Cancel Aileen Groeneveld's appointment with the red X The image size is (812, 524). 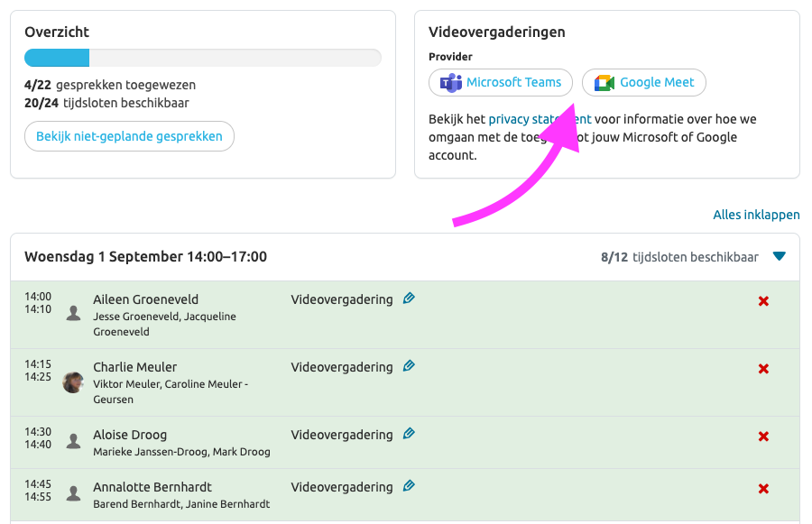pyautogui.click(x=763, y=300)
